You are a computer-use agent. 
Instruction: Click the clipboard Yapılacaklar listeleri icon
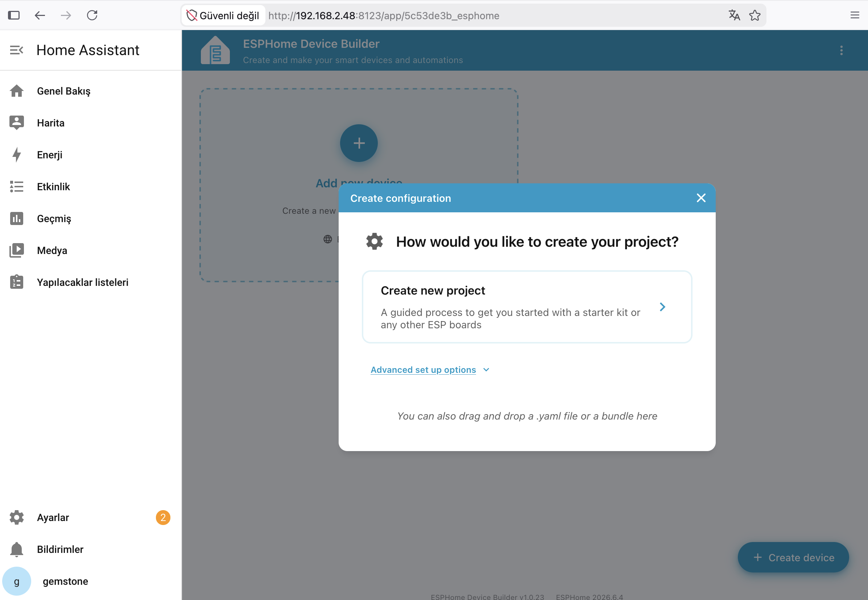(17, 282)
